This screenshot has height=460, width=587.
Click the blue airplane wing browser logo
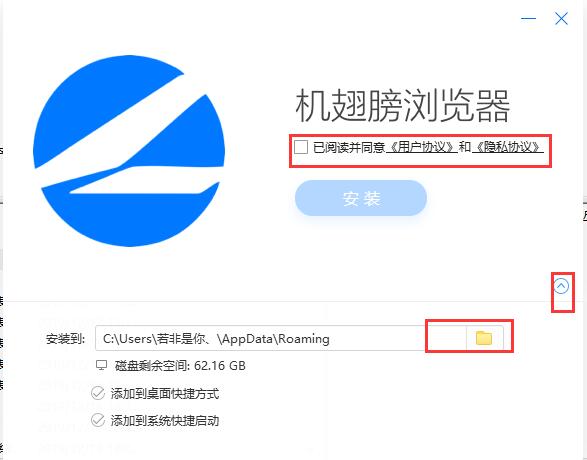(129, 151)
